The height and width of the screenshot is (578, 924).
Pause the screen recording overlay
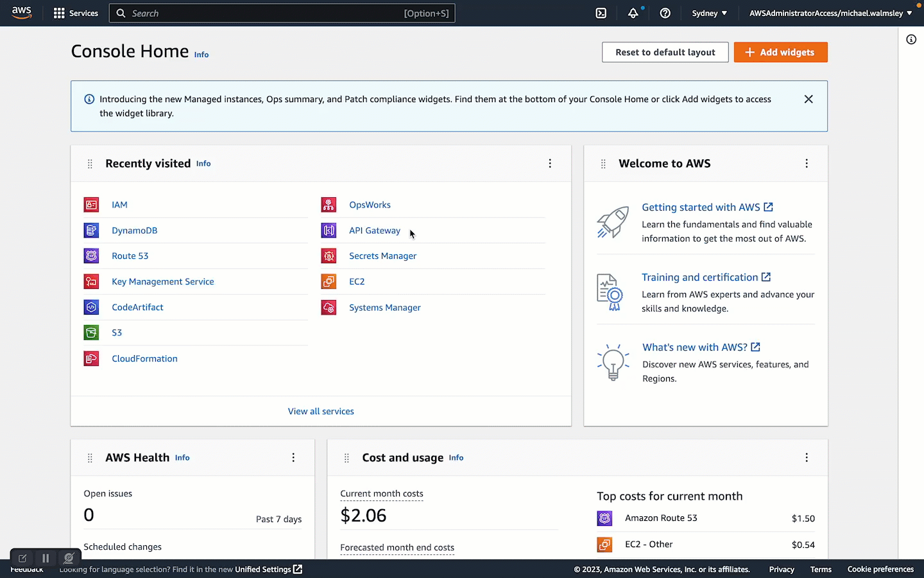[x=46, y=558]
